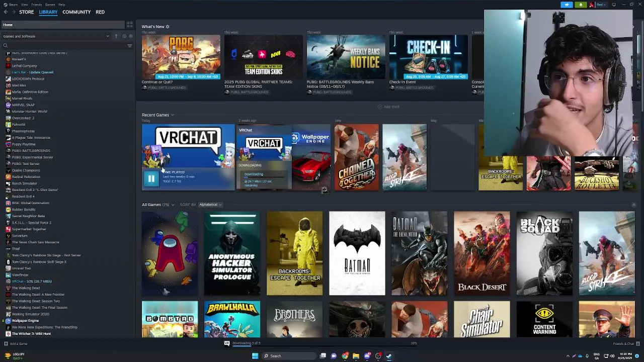Select Wallpaper Engine in game list
644x362 pixels.
25,321
